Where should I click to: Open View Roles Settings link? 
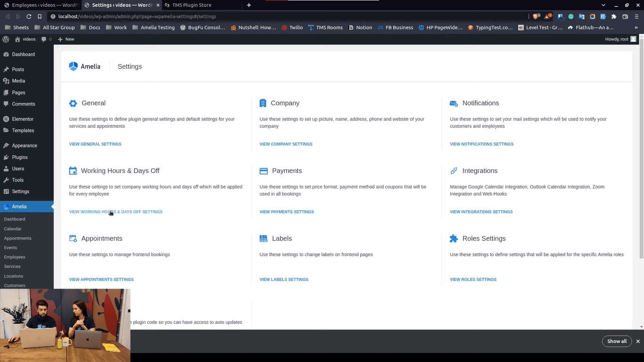[x=473, y=280]
